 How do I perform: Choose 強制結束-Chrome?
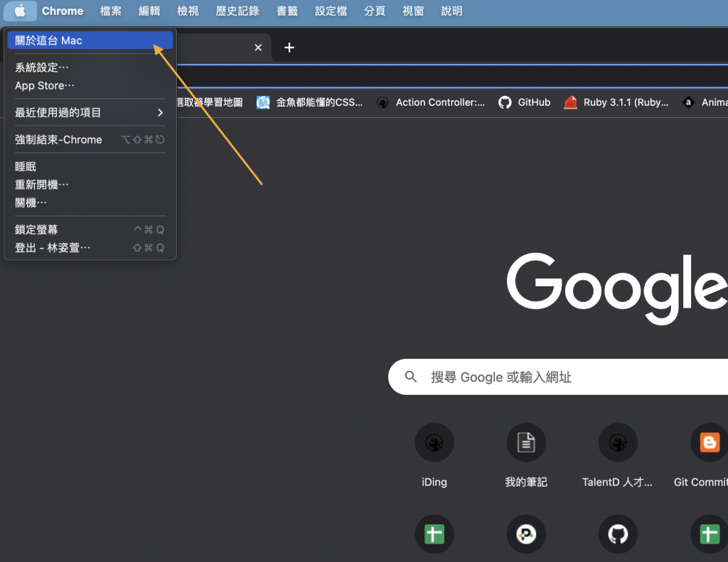click(x=90, y=139)
